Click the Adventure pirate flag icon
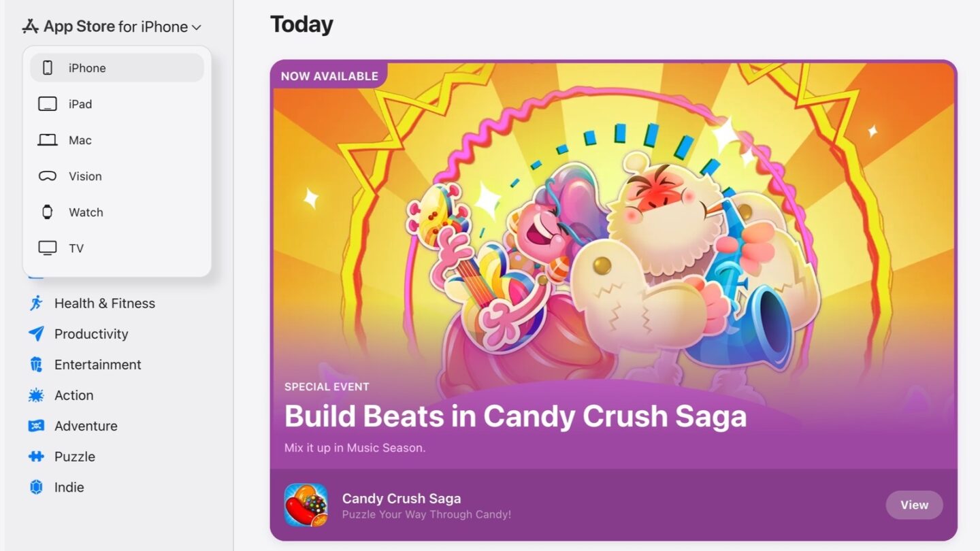980x551 pixels. tap(38, 426)
